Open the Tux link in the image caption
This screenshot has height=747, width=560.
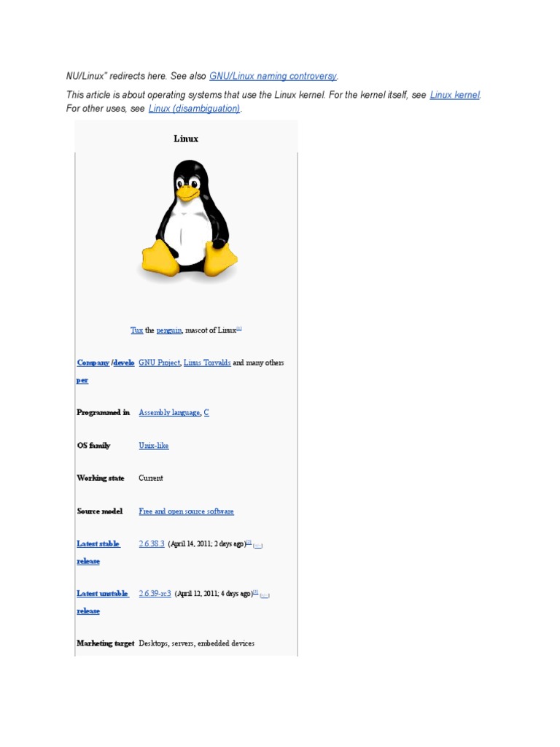pyautogui.click(x=136, y=330)
